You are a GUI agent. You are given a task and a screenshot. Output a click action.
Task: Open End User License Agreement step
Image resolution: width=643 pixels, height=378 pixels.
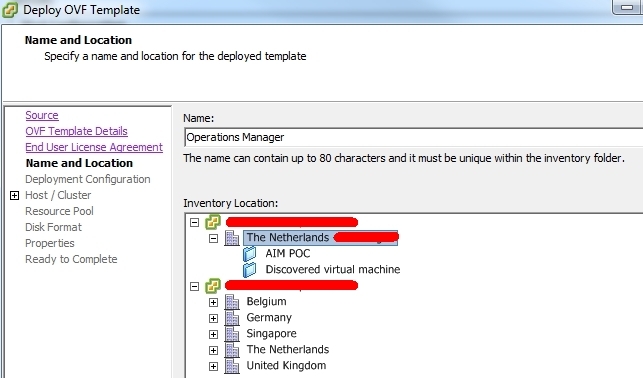coord(94,147)
